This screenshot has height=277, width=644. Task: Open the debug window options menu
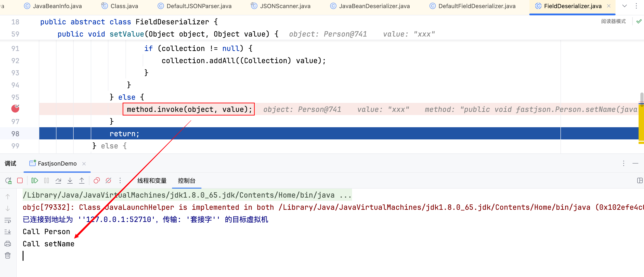(x=624, y=163)
